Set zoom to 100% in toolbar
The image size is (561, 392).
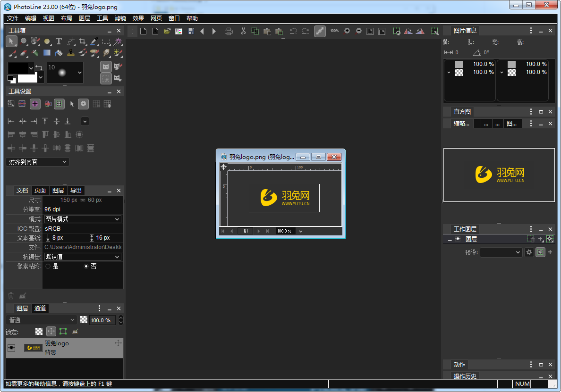point(334,31)
